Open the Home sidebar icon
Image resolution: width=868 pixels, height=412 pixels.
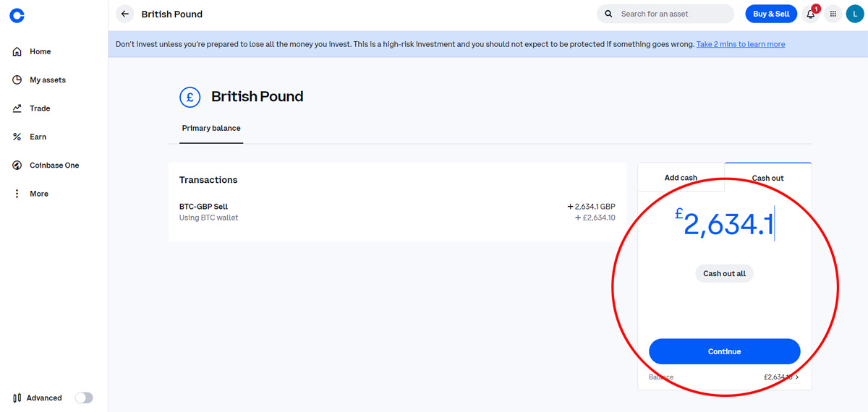coord(17,52)
